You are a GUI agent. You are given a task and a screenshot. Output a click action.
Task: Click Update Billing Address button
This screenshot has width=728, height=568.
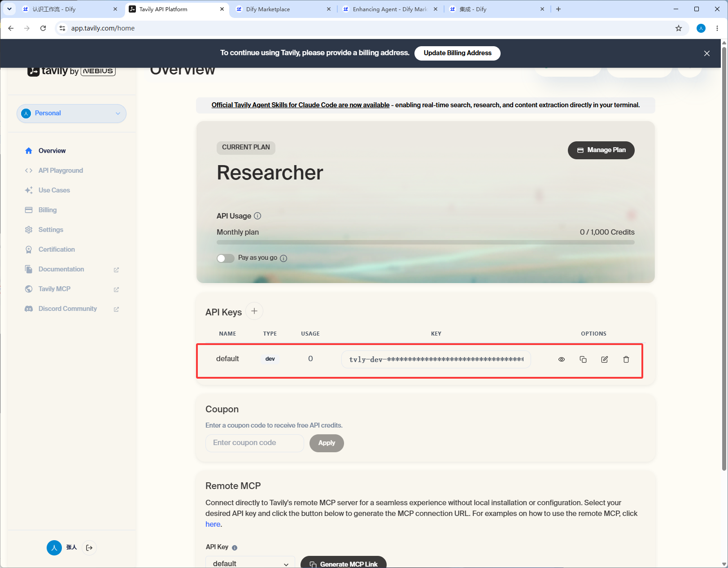(457, 53)
